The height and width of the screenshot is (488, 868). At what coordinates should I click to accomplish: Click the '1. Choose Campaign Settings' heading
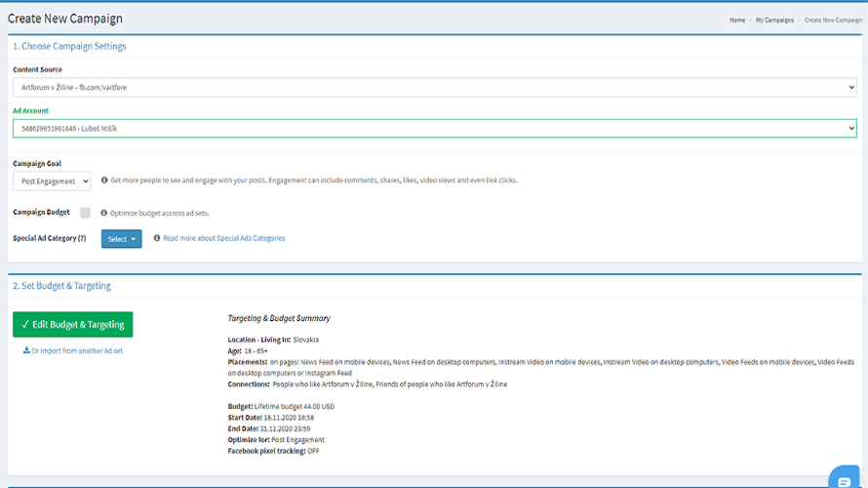[69, 46]
